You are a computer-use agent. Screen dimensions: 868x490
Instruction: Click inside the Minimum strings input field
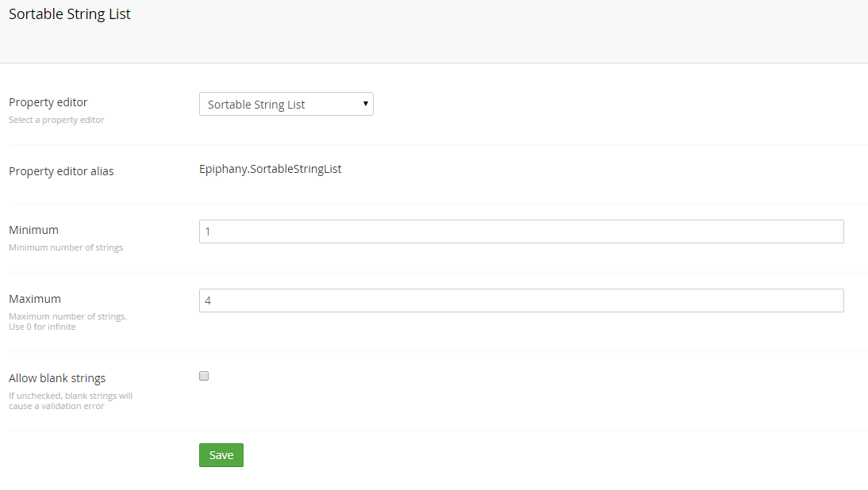pyautogui.click(x=521, y=231)
